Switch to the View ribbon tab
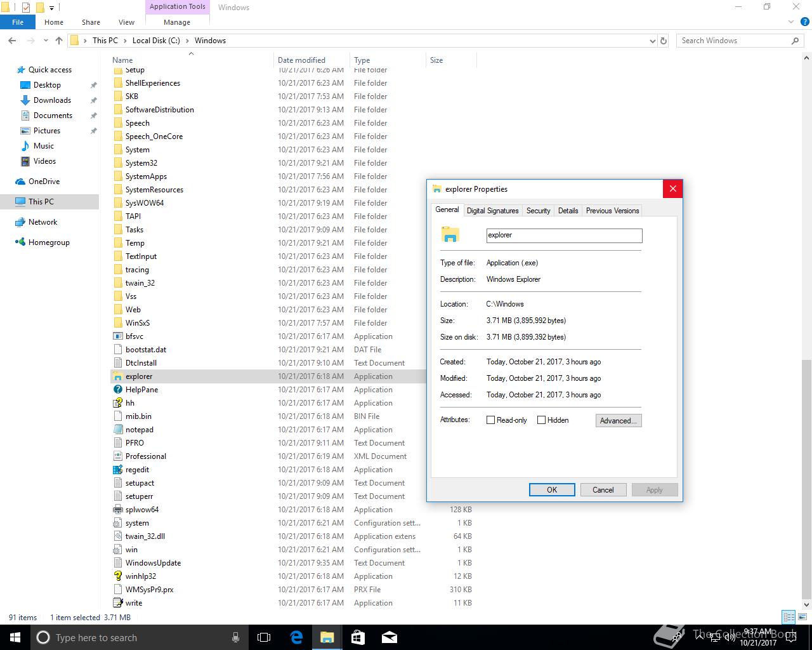The width and height of the screenshot is (812, 650). pyautogui.click(x=126, y=22)
